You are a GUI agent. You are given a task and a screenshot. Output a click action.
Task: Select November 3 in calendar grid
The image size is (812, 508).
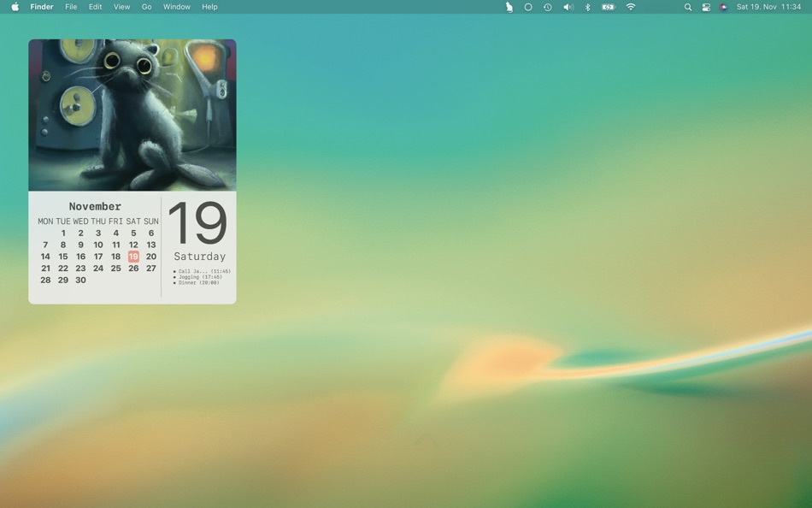98,233
